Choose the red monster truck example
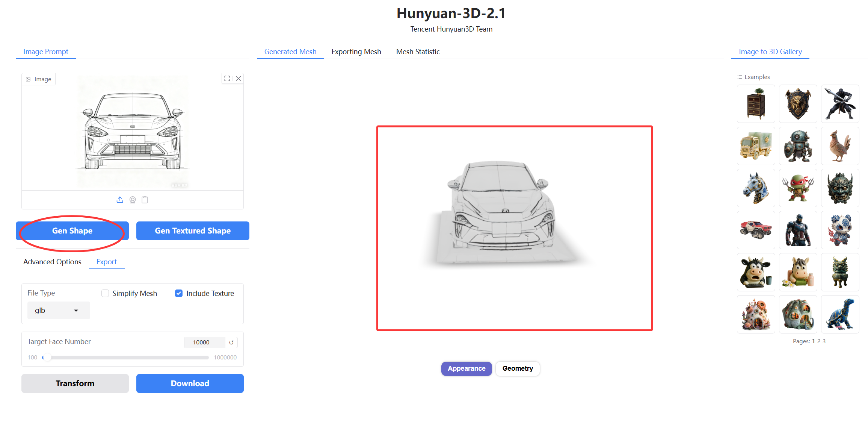Viewport: 868px width, 435px height. point(756,230)
